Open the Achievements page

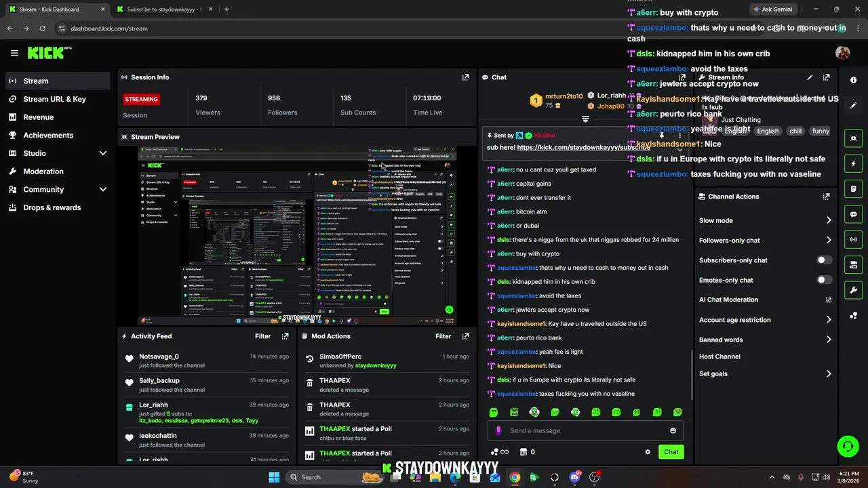coord(58,135)
